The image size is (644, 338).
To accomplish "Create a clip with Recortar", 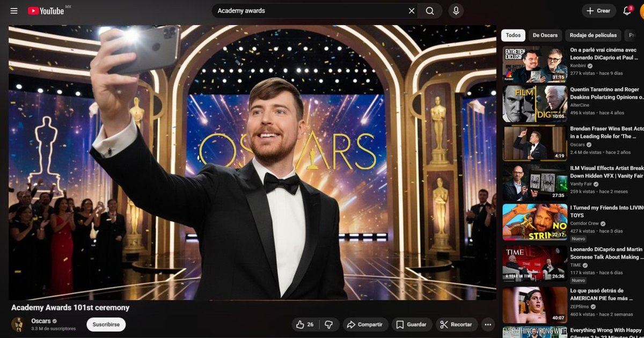I will (456, 325).
